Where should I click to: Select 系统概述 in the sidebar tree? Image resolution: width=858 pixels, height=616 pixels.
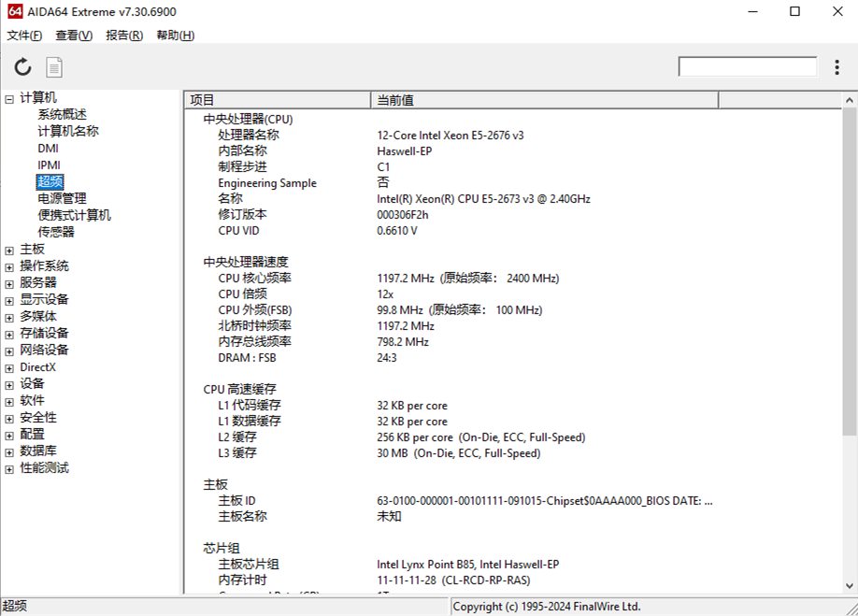click(x=62, y=115)
